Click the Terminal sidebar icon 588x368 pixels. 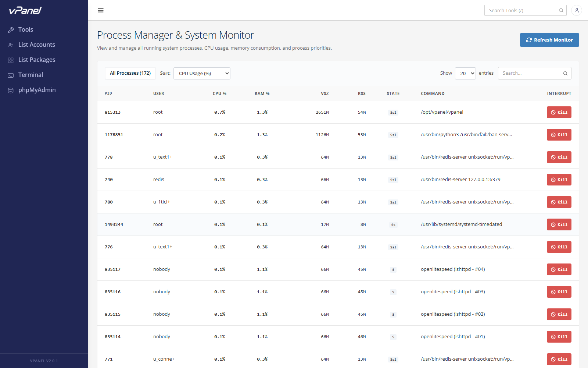[x=11, y=75]
